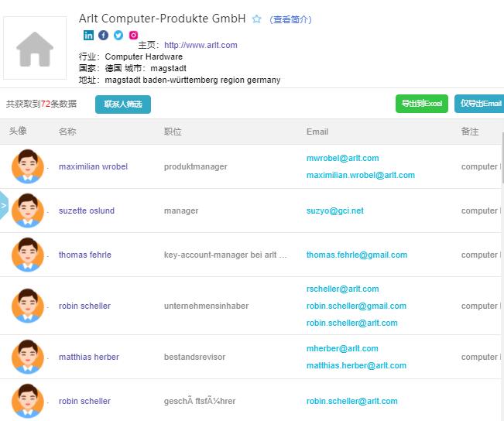
Task: Open the company's LinkedIn profile icon
Action: [x=89, y=35]
